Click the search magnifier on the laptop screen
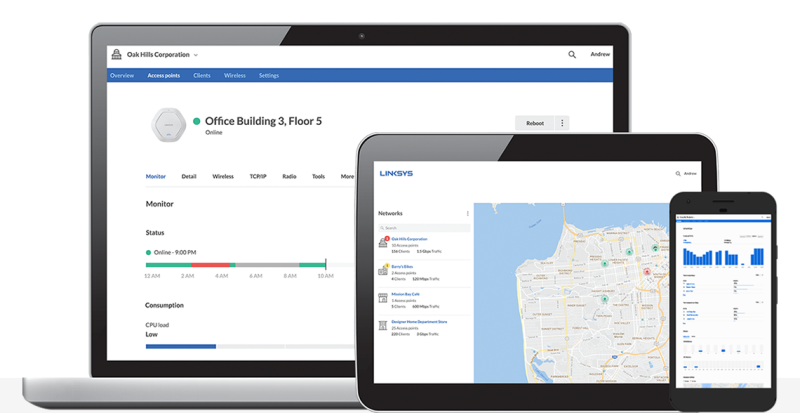This screenshot has height=413, width=800. [572, 55]
